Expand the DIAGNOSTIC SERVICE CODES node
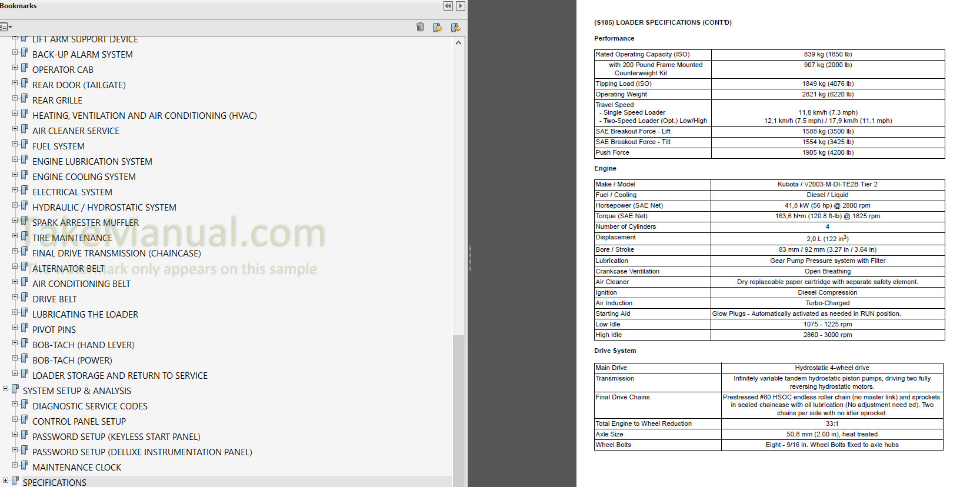Viewport: 980px width, 487px height. coord(15,404)
